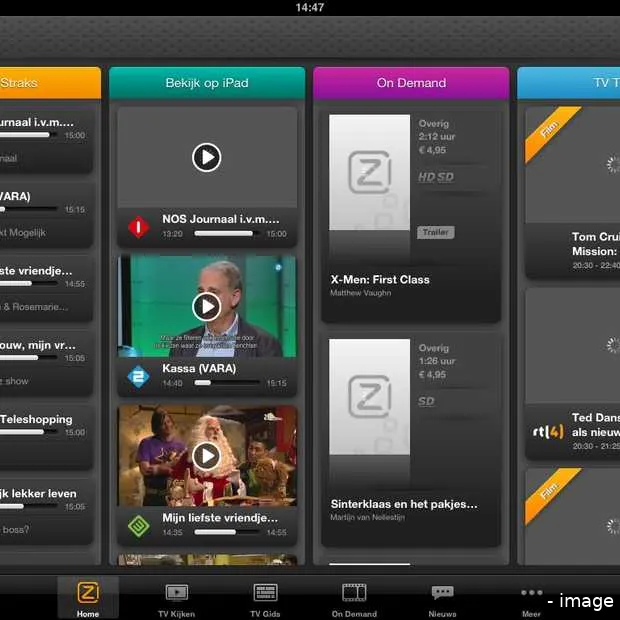Play the Kassa (VARA) stream
Screen dimensions: 620x620
[206, 306]
